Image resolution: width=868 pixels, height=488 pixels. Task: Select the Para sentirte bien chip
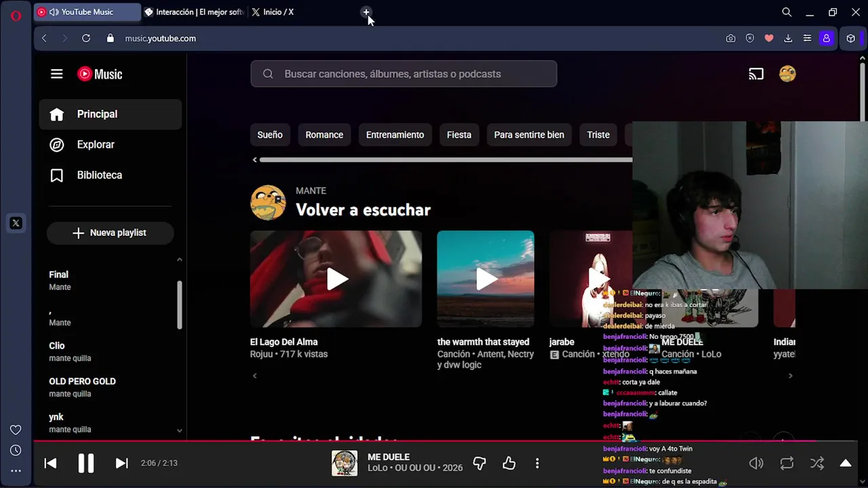pos(529,135)
